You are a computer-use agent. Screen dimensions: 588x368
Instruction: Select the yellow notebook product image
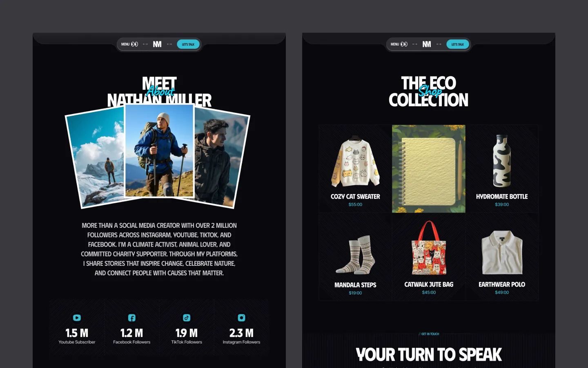(x=429, y=169)
